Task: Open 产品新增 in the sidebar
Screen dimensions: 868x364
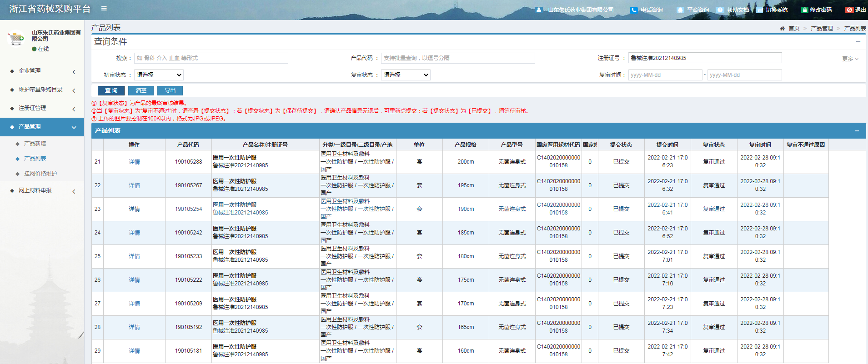Action: click(35, 144)
